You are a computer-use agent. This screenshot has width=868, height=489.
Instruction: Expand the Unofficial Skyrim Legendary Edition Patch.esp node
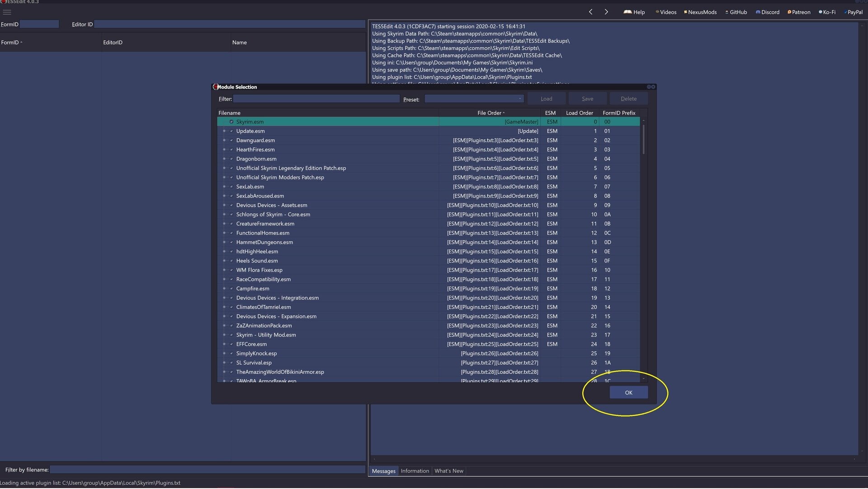click(x=224, y=168)
